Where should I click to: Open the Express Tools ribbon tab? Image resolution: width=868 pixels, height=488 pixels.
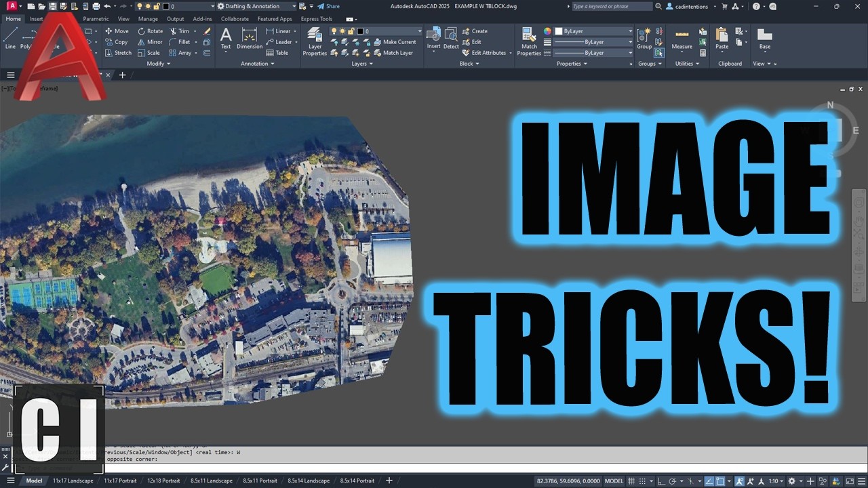click(x=317, y=19)
